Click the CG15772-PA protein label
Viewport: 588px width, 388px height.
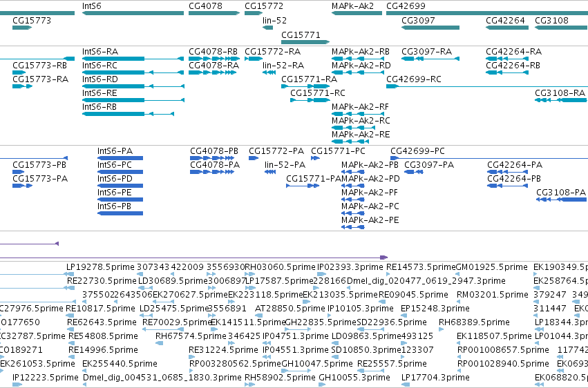coord(276,151)
